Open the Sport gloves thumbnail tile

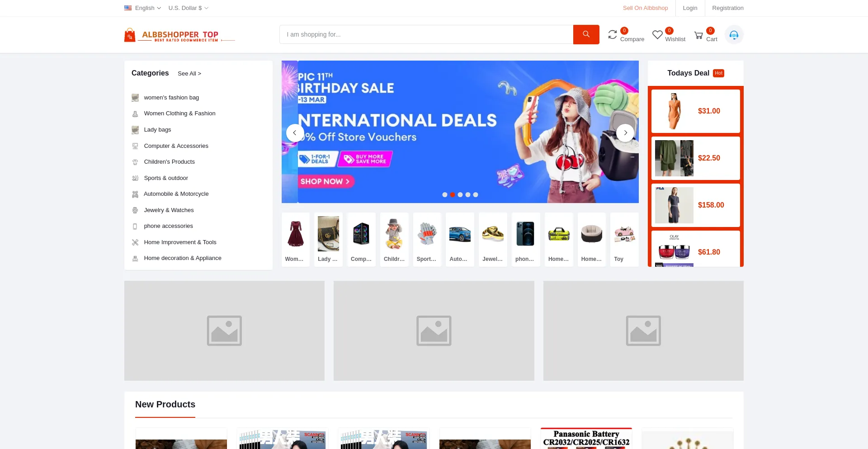pyautogui.click(x=427, y=240)
